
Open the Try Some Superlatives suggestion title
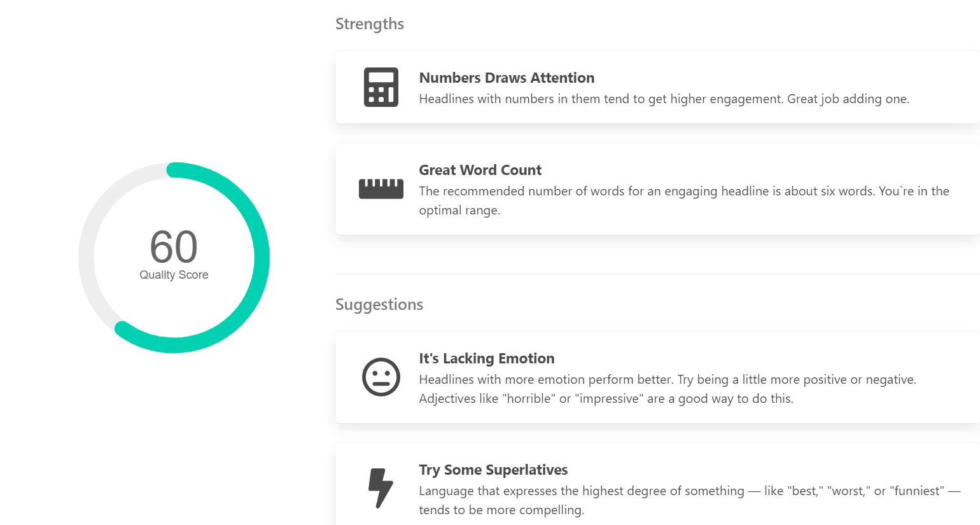(493, 470)
